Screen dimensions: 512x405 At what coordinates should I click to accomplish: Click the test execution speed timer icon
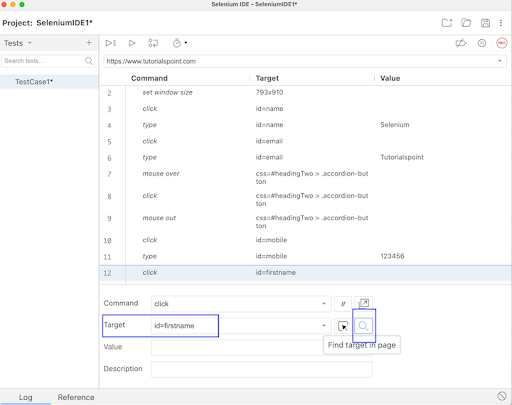(x=177, y=43)
